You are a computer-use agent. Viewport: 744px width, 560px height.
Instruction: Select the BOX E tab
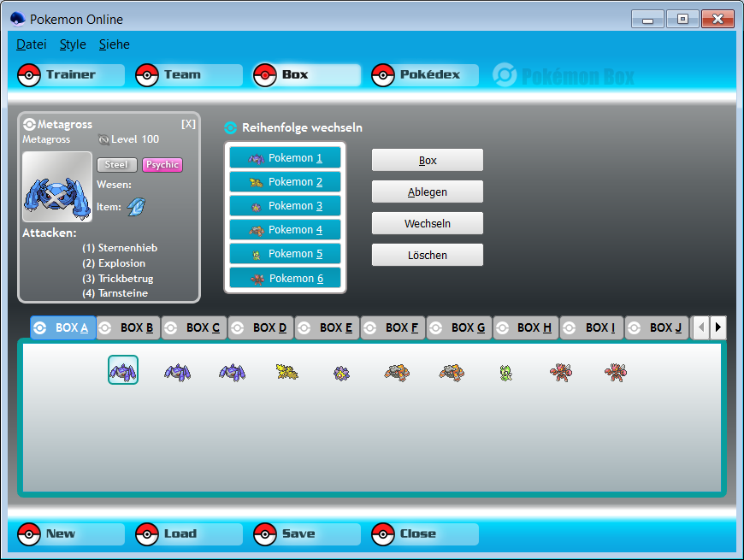[328, 327]
